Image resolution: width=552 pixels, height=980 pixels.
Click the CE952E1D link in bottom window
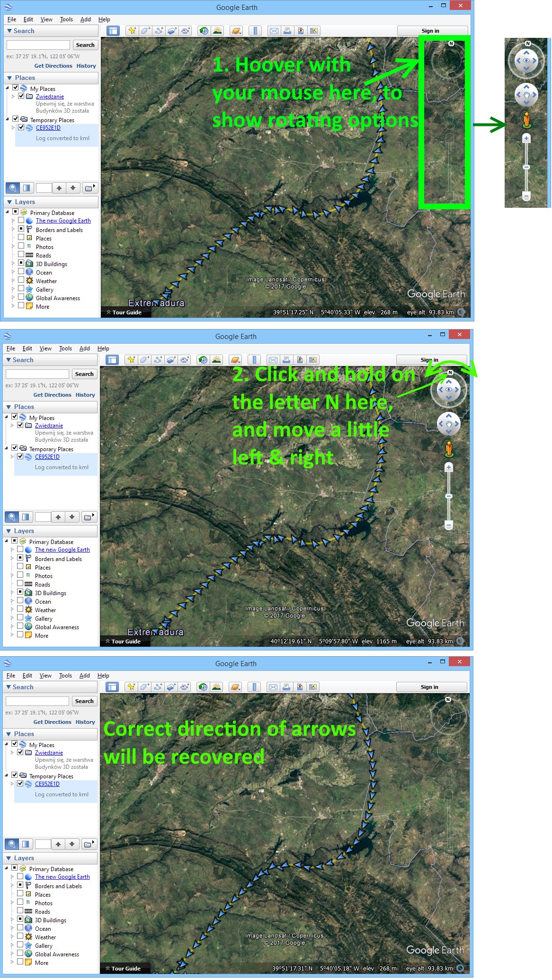click(x=47, y=784)
